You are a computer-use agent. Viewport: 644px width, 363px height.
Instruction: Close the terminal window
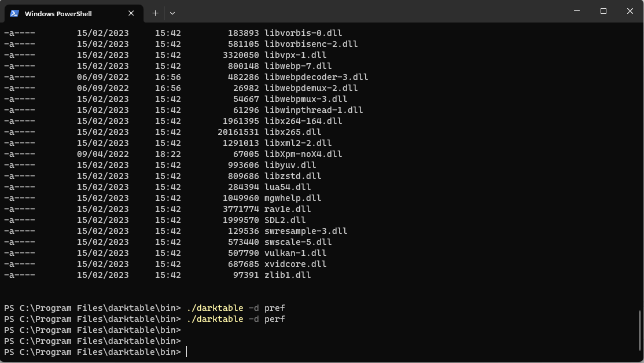coord(630,11)
